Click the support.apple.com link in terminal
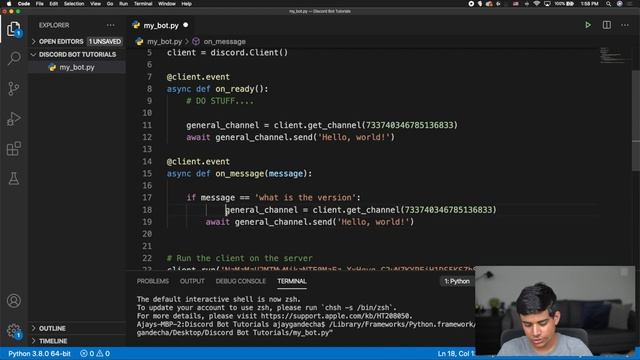Image resolution: width=640 pixels, height=360 pixels. tap(336, 316)
